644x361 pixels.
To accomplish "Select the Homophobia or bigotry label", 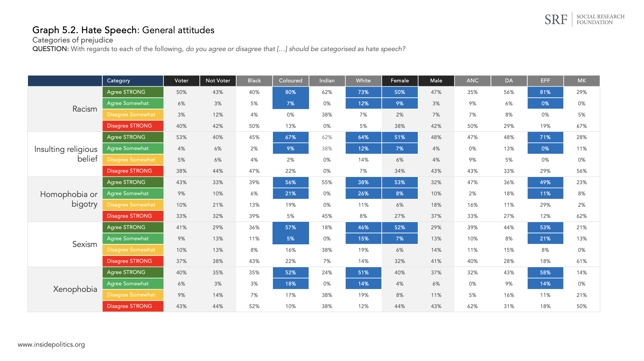I will click(69, 199).
